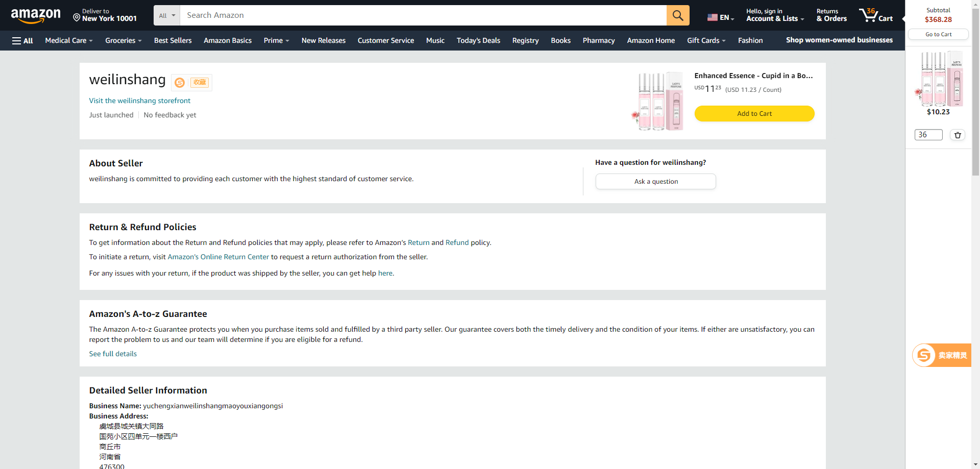Click the 'No feedback yet' text
This screenshot has height=469, width=980.
coord(170,115)
